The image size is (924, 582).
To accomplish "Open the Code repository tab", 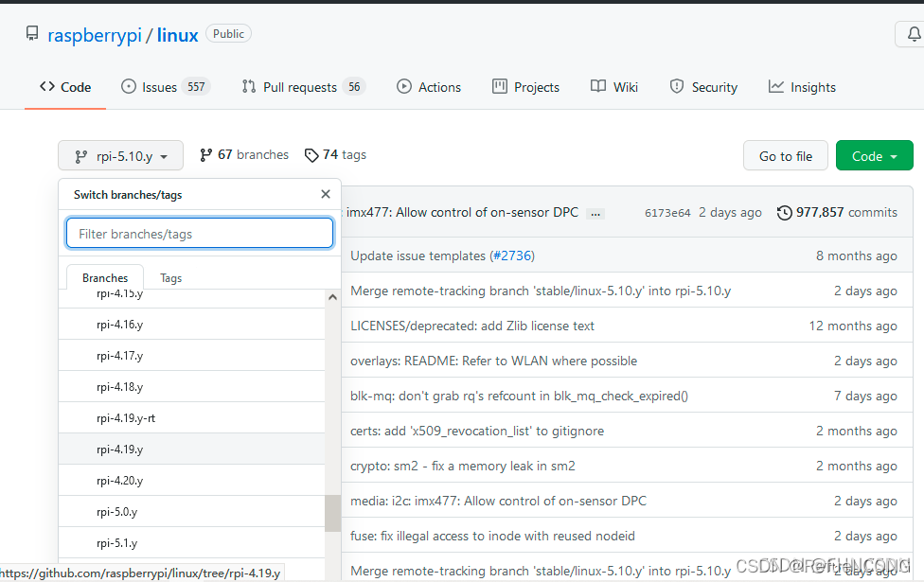I will (64, 87).
